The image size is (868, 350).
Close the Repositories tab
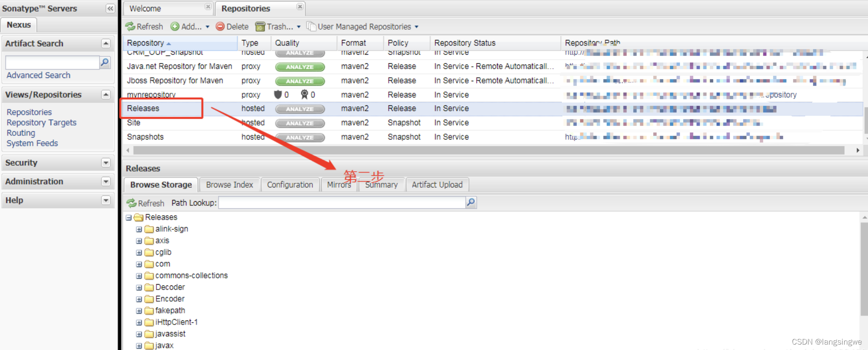tap(300, 7)
